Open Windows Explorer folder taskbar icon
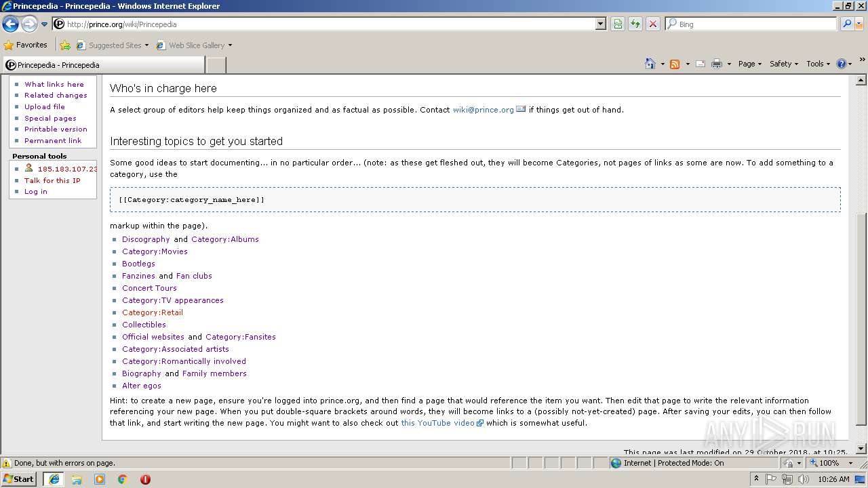Screen dimensions: 868x488 (x=77, y=479)
